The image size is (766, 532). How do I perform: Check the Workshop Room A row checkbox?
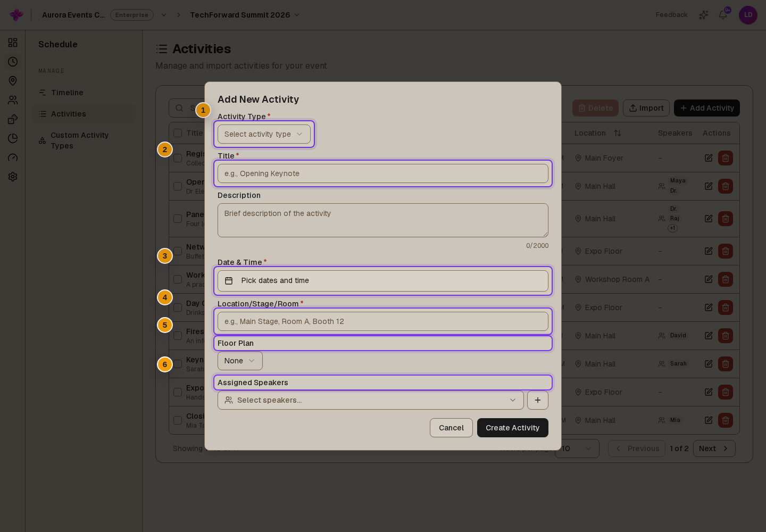point(178,279)
